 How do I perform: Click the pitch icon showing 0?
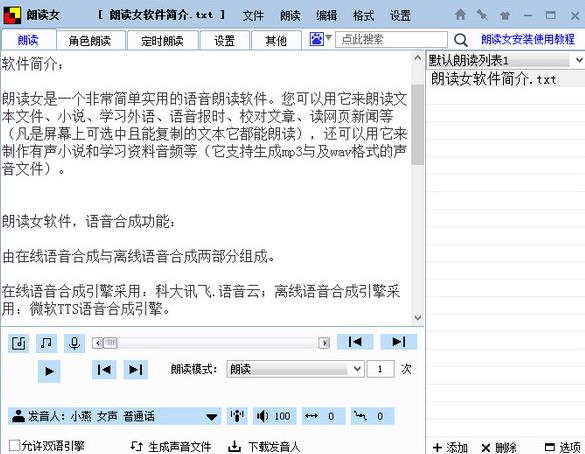(360, 416)
